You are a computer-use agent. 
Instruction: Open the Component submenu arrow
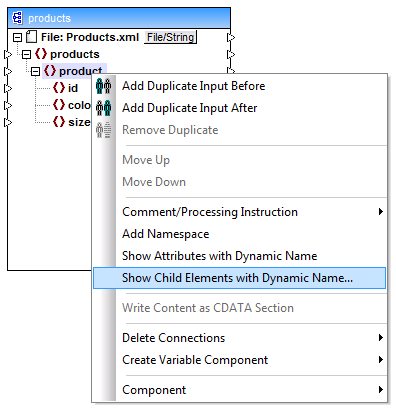coord(381,390)
